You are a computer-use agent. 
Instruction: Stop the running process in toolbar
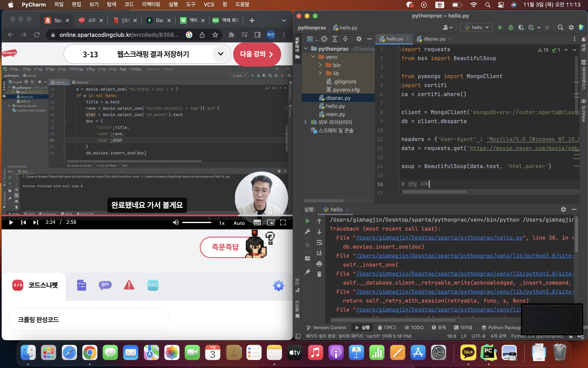click(547, 28)
